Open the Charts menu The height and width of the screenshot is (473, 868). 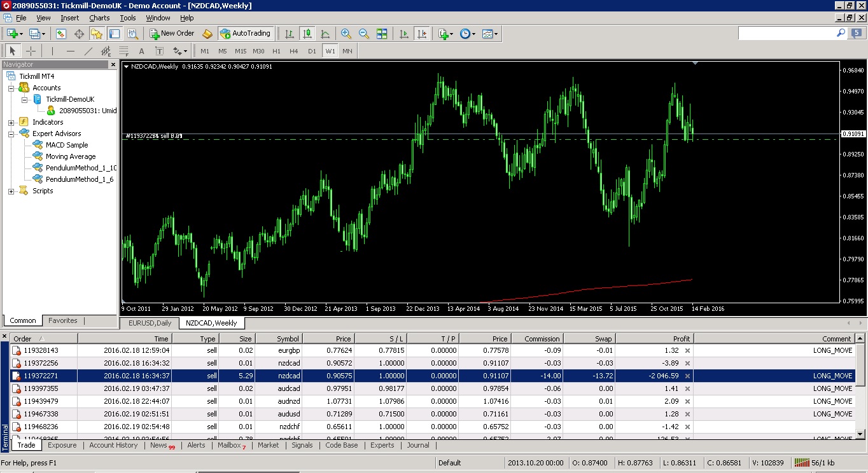pos(99,18)
